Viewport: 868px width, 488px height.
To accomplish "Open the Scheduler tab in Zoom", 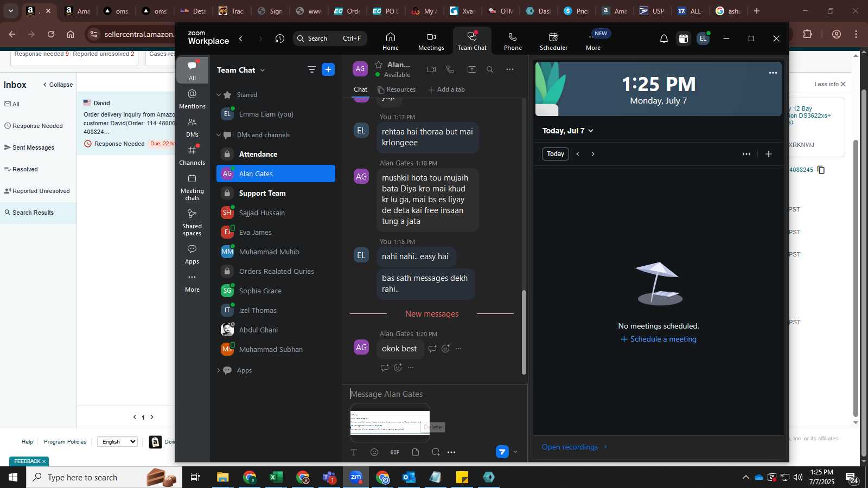I will [553, 41].
